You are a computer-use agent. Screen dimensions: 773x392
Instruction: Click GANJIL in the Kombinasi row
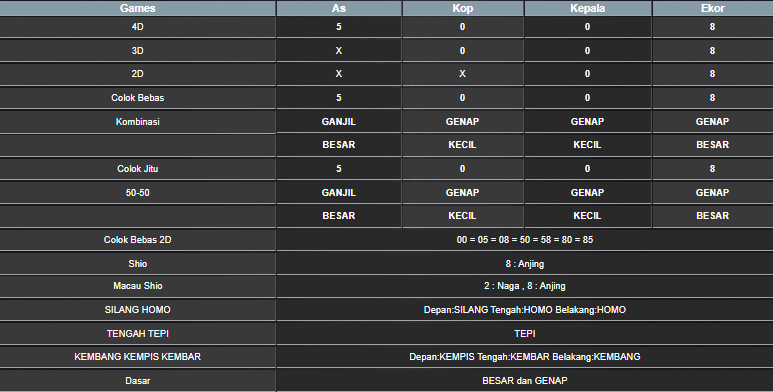point(339,122)
